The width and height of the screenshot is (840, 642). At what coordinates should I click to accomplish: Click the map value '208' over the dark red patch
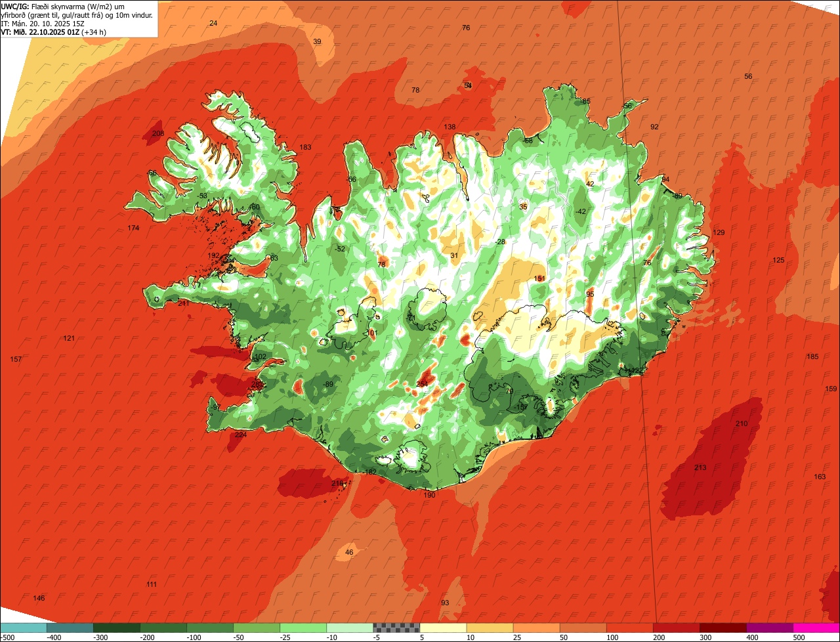[158, 133]
